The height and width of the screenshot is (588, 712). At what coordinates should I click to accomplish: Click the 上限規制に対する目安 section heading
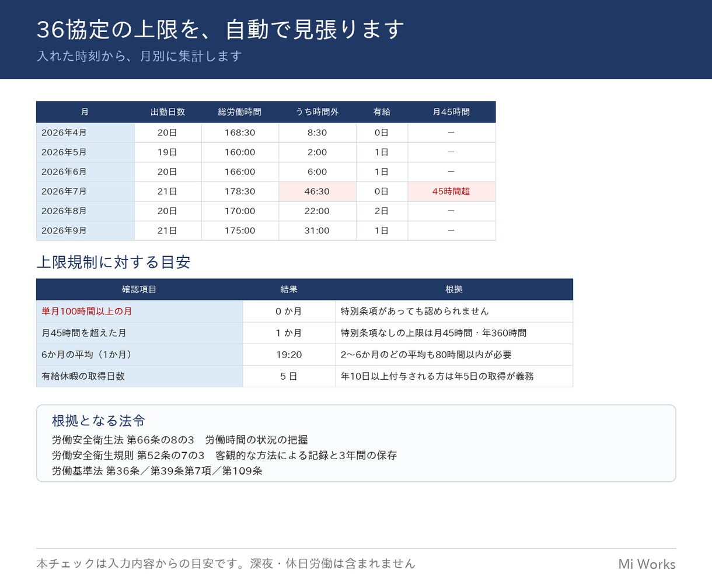114,262
